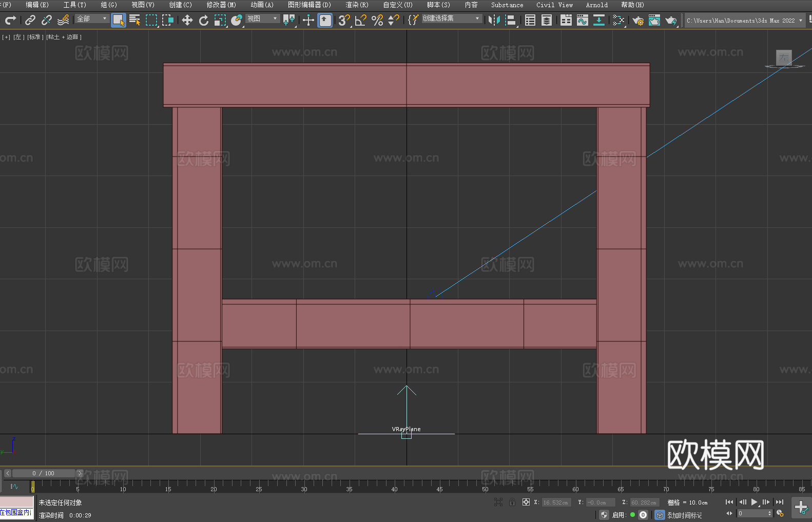
Task: Click the Render Production teapot icon
Action: [671, 20]
